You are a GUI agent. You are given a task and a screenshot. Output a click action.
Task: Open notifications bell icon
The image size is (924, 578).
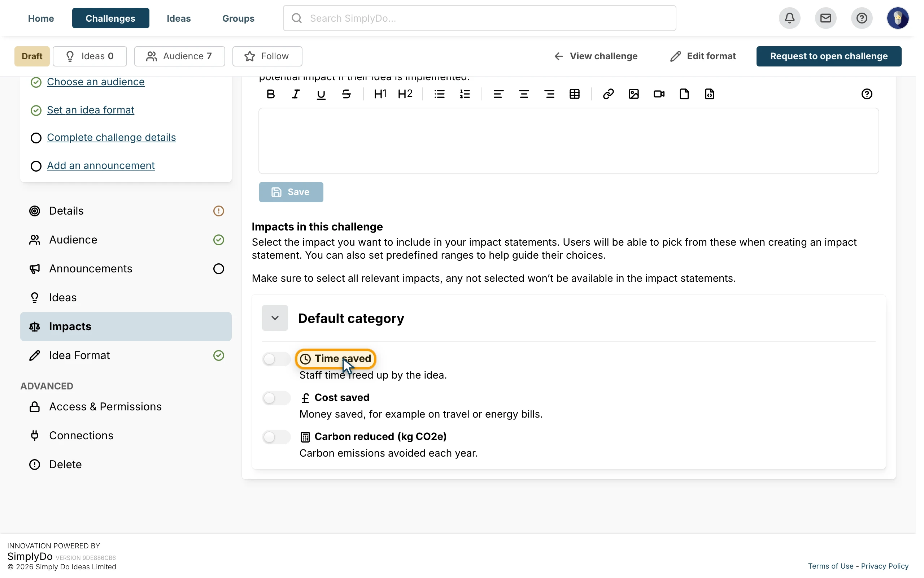point(790,18)
